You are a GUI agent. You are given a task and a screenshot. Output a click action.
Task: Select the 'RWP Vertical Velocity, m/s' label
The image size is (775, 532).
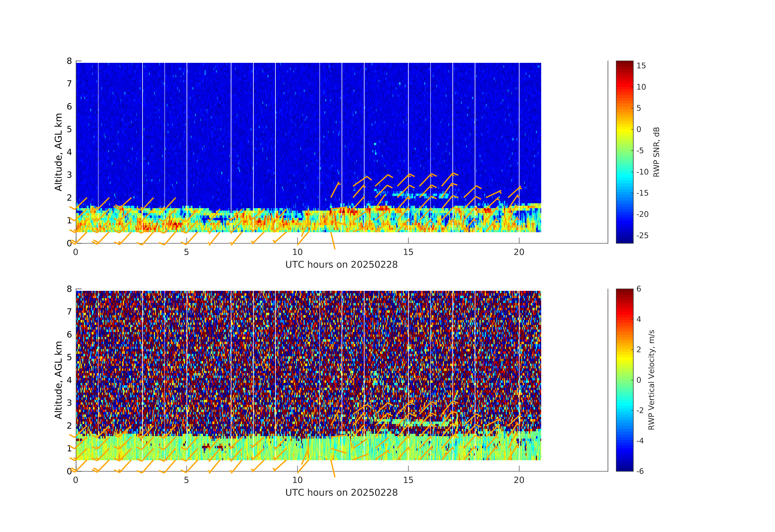(x=651, y=380)
